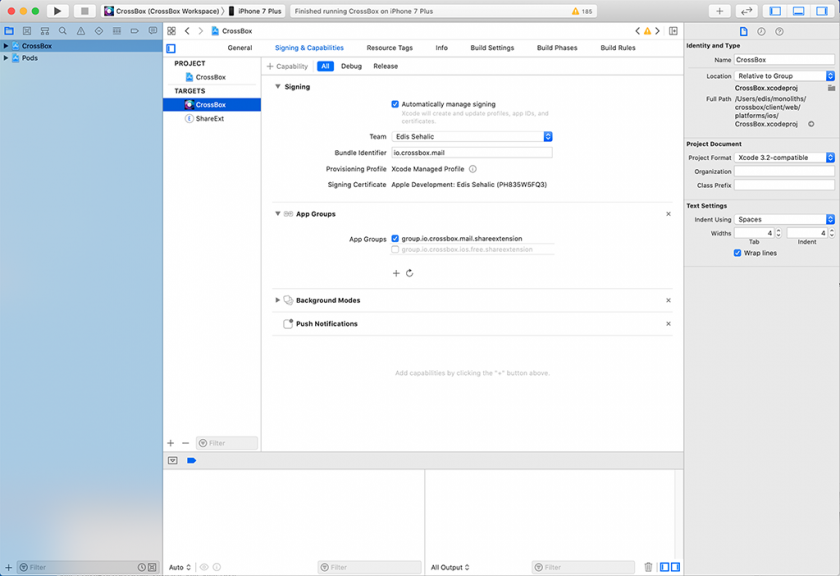Check group.io.crossbox.ios.free.shareextension app group

coord(395,249)
